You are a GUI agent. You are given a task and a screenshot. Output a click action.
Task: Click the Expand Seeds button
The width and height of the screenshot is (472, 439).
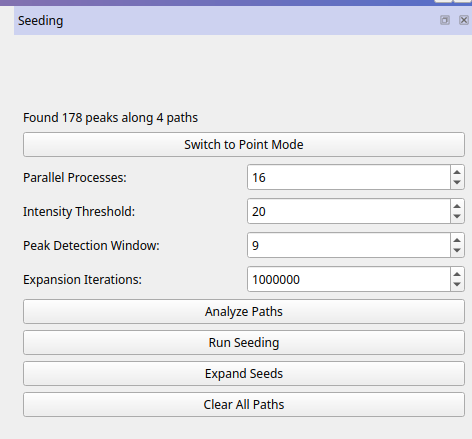244,374
